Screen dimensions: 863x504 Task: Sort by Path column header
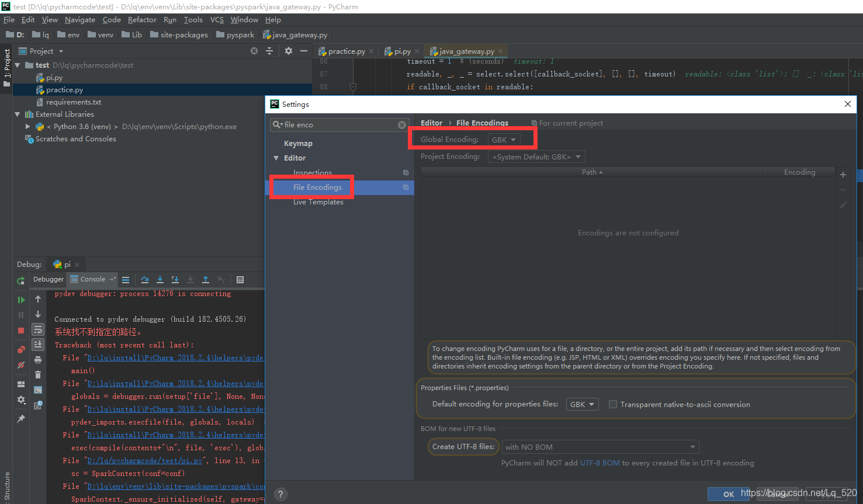tap(592, 172)
